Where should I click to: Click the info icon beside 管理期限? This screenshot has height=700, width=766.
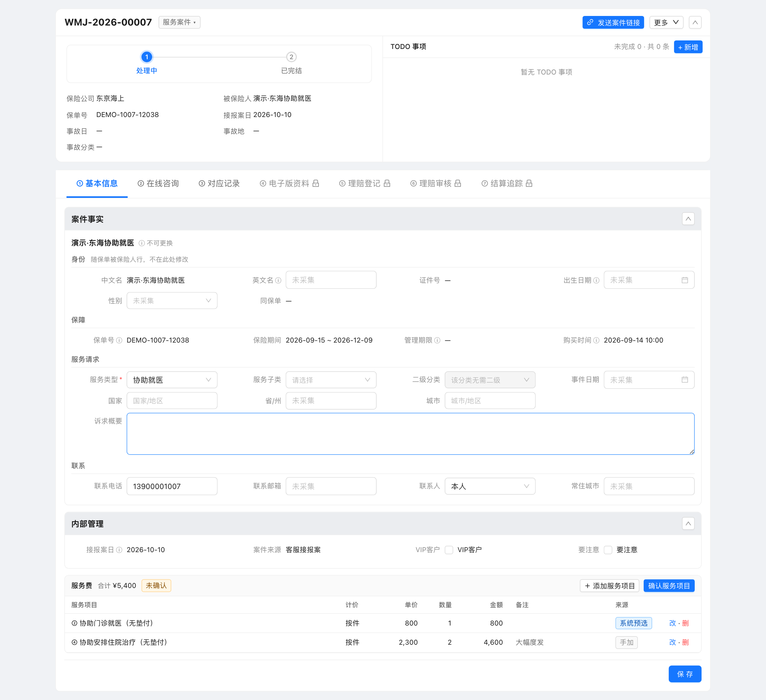[x=437, y=340]
